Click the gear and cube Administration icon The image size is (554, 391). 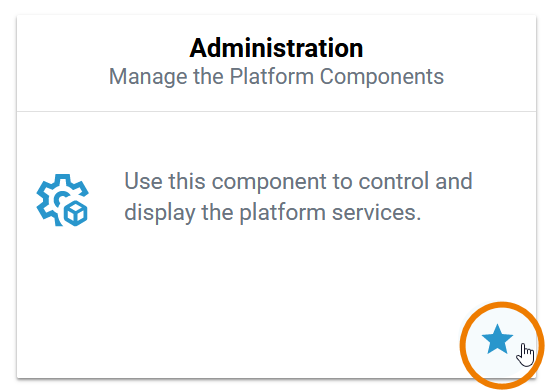[63, 200]
